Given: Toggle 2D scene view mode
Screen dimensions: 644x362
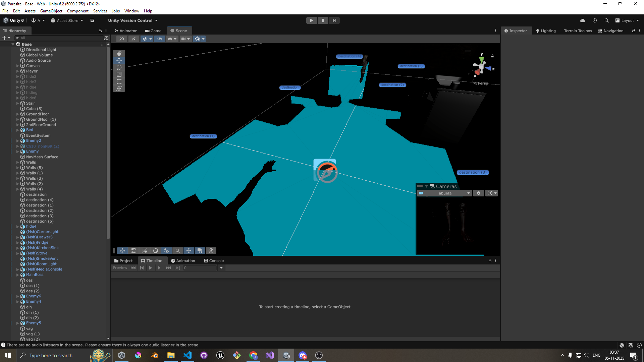Looking at the screenshot, I should point(122,39).
